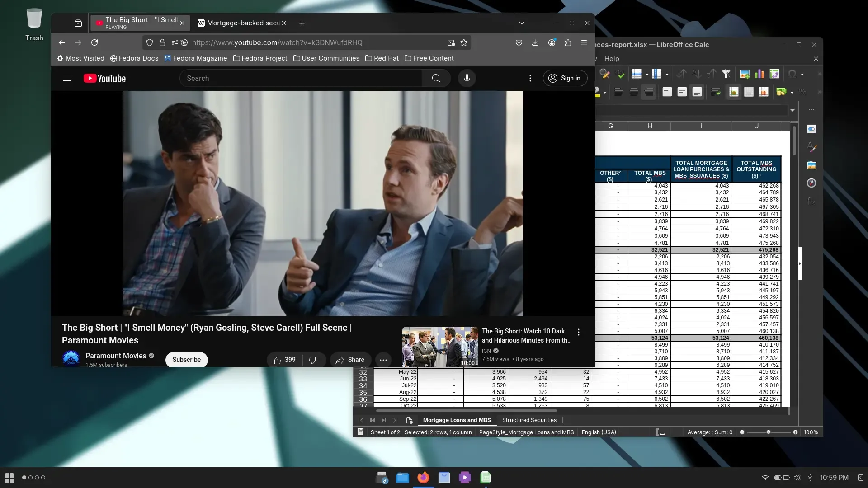Click zoom out minus in Calc status bar
Viewport: 868px width, 488px height.
742,432
